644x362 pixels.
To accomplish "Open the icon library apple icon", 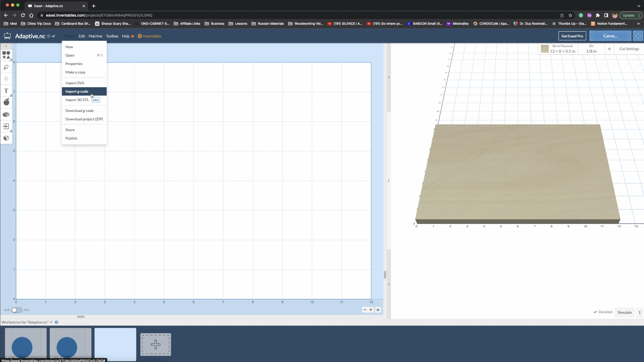I will click(x=6, y=102).
